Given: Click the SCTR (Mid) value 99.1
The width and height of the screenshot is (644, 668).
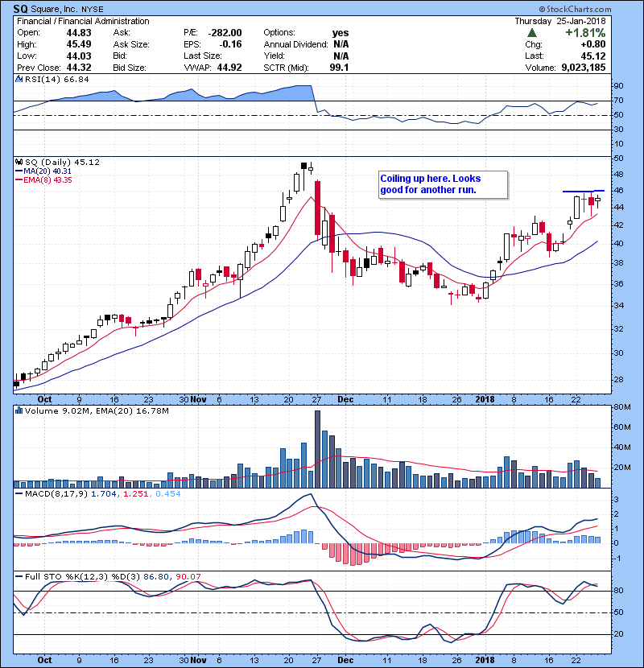Looking at the screenshot, I should (x=339, y=68).
